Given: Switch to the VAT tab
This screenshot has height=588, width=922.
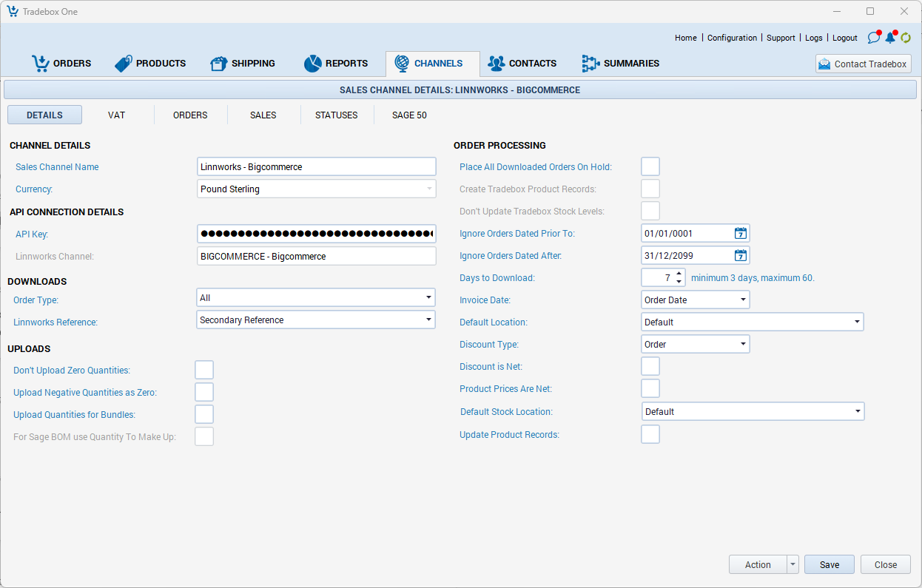Looking at the screenshot, I should click(116, 115).
